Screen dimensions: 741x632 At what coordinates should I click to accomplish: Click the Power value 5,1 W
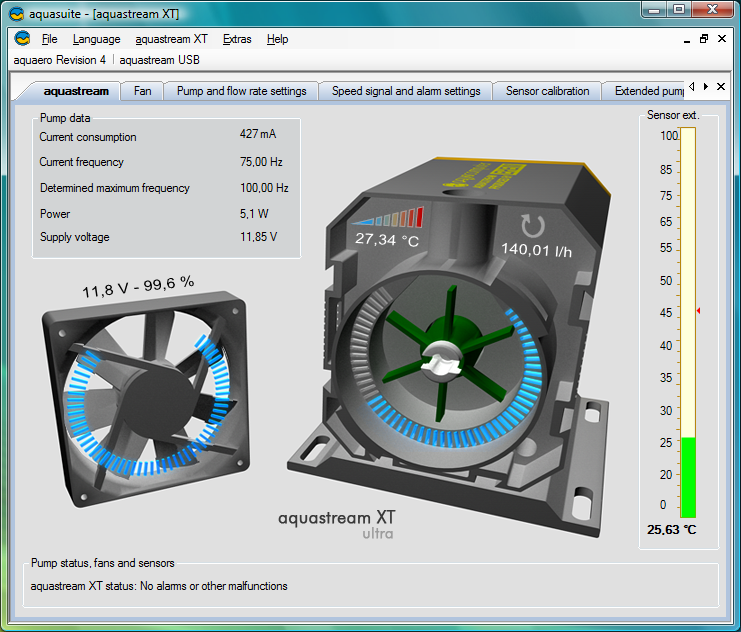pos(254,214)
